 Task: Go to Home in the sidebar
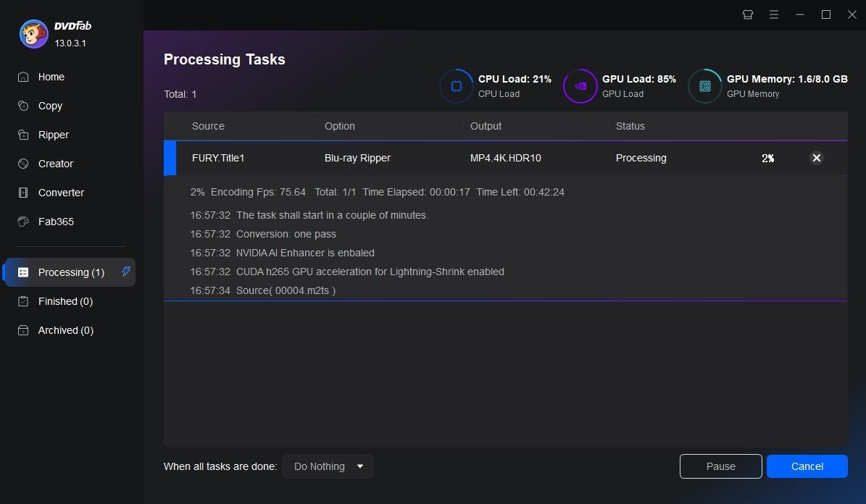click(x=51, y=77)
